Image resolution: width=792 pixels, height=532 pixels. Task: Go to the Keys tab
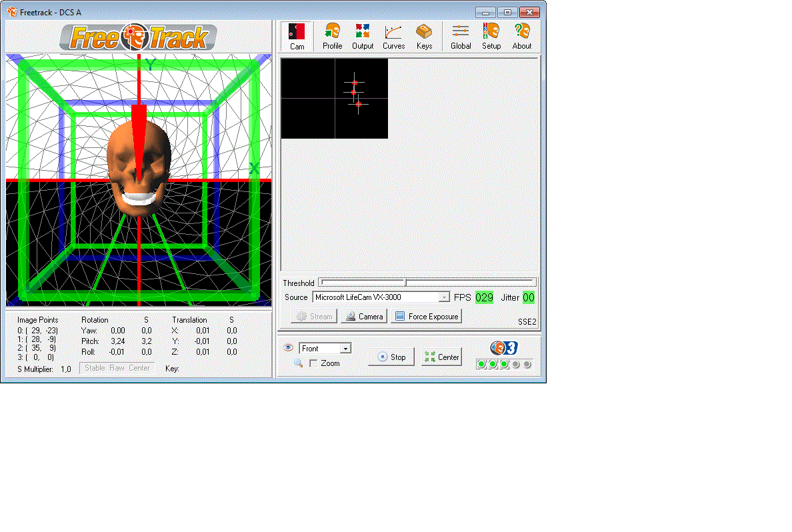click(x=424, y=37)
